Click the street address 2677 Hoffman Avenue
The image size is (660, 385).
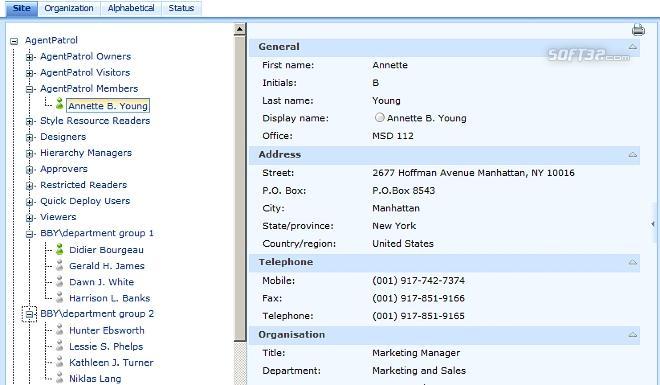click(x=474, y=173)
